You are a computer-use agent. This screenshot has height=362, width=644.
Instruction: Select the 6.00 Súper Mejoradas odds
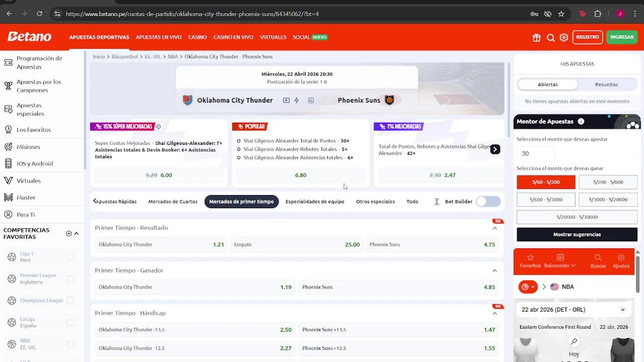[159, 175]
